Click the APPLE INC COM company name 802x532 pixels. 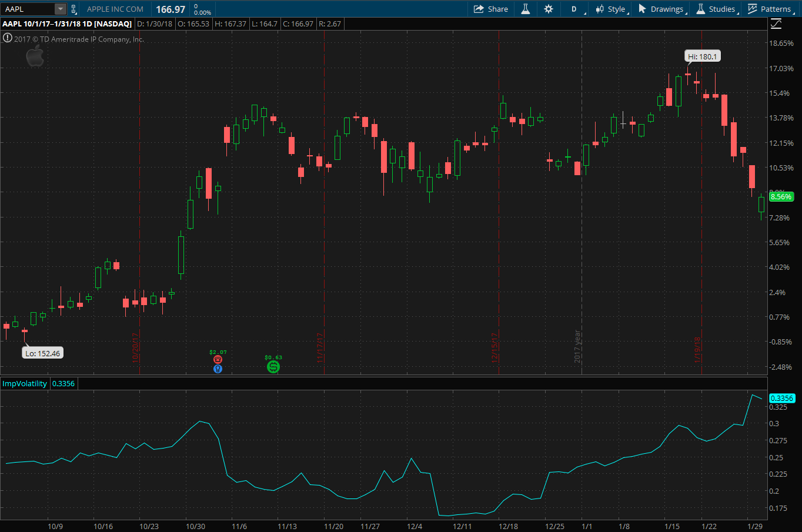click(115, 9)
